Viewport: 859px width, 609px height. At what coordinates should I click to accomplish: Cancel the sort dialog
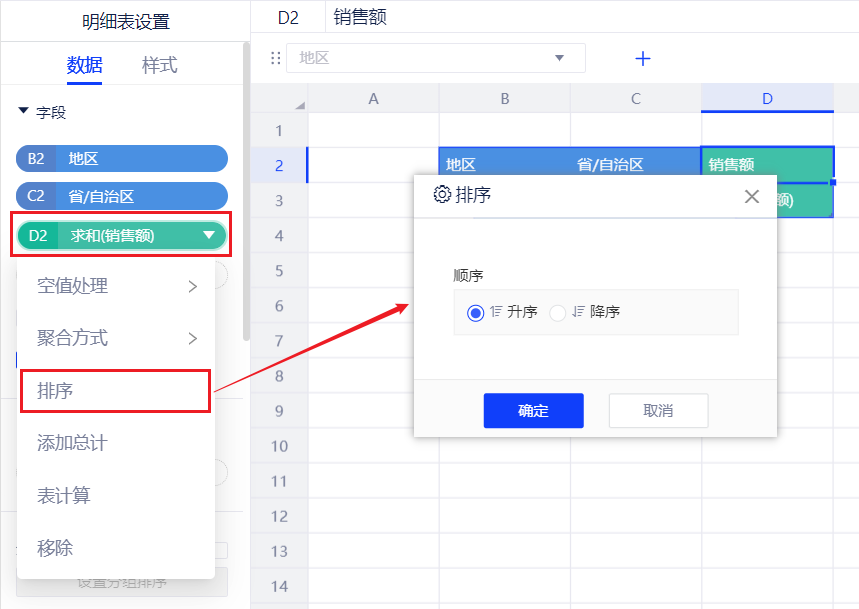[x=658, y=411]
